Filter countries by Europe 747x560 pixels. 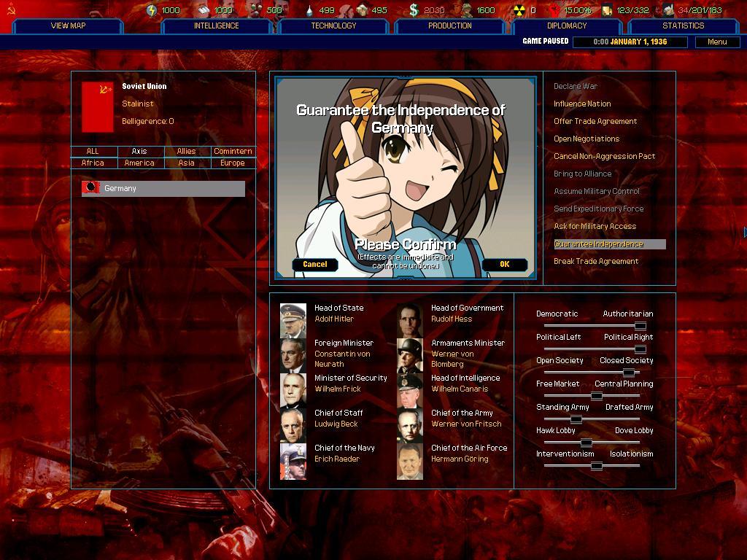click(233, 163)
